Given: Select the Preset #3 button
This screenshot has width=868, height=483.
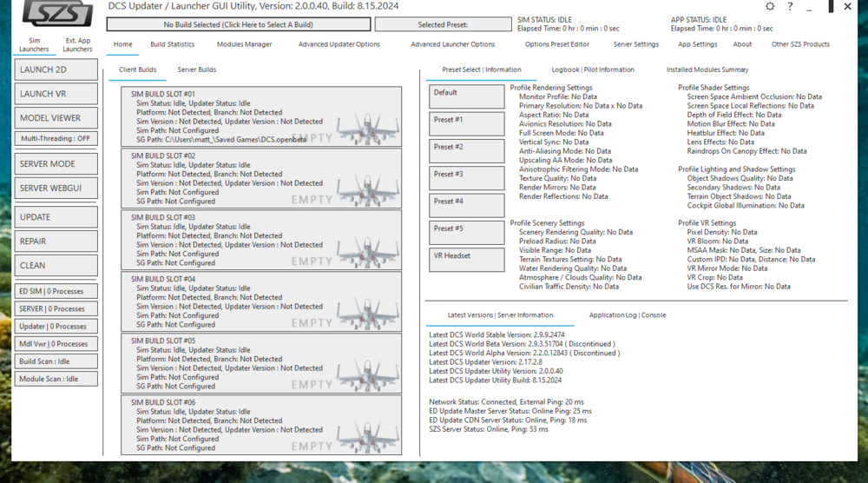Looking at the screenshot, I should [467, 178].
